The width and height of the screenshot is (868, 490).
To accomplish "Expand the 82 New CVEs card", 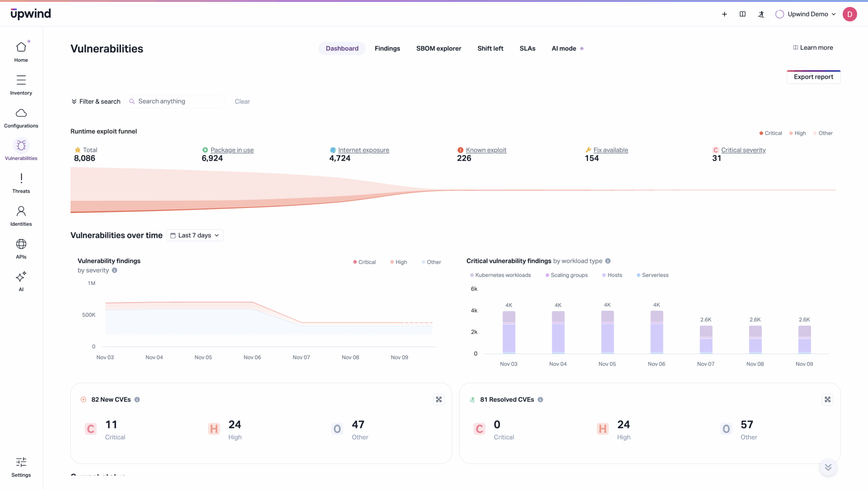I will tap(439, 400).
